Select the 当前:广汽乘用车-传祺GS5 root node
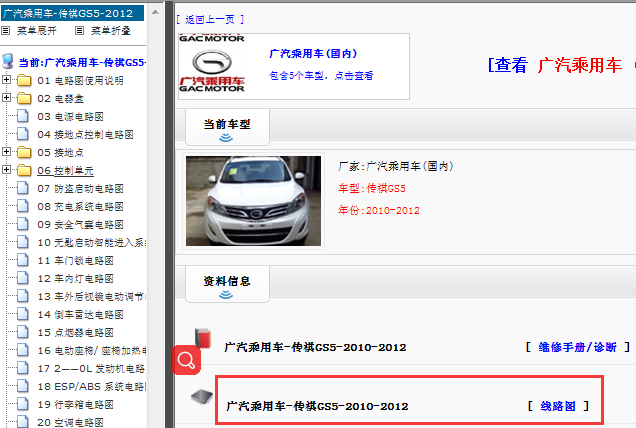 [x=82, y=62]
